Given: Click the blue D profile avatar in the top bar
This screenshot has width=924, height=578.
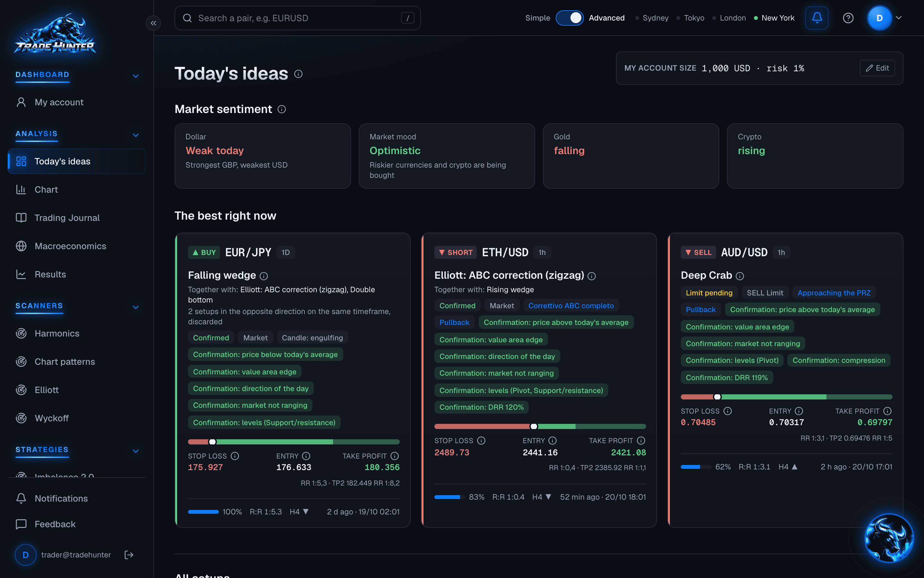Looking at the screenshot, I should pos(879,18).
